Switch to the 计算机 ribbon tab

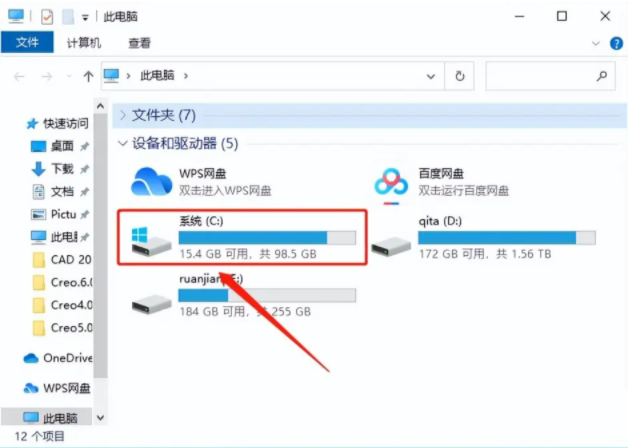click(84, 43)
